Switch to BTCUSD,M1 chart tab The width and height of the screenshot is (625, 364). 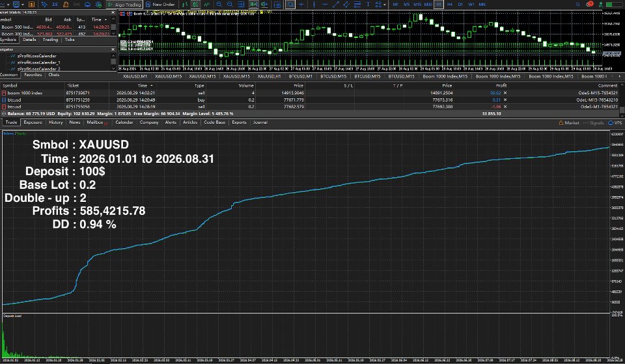pos(300,76)
